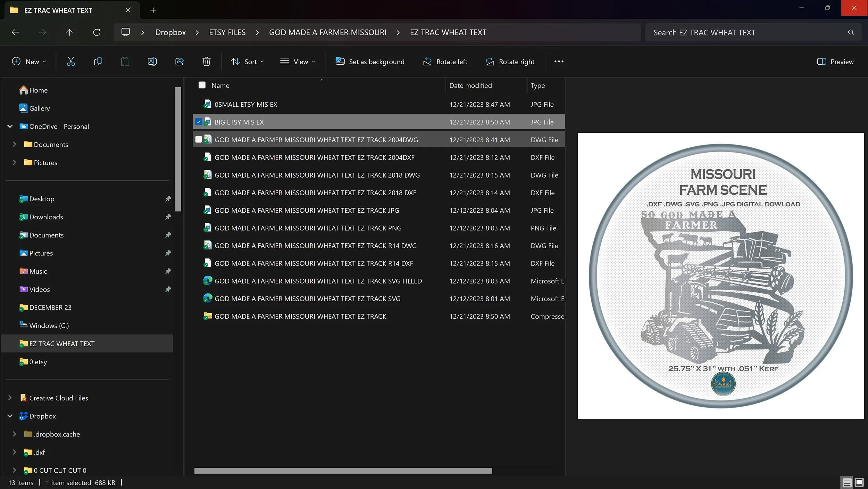Click the Rename icon

[x=152, y=62]
